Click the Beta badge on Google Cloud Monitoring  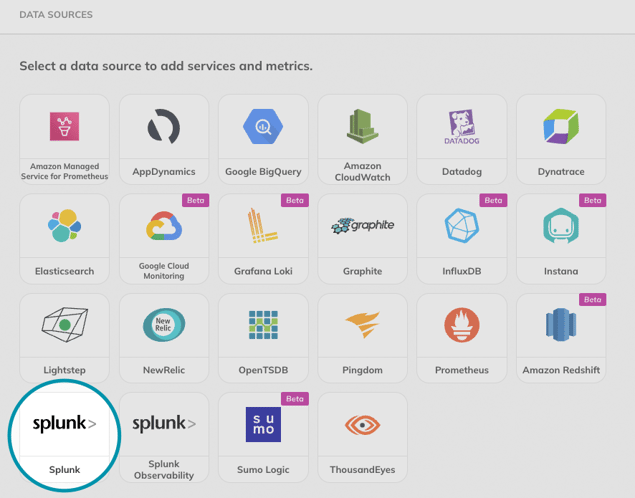196,200
